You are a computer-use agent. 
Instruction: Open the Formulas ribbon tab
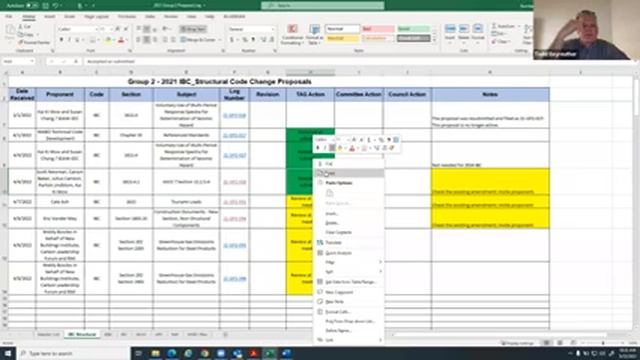pos(127,17)
